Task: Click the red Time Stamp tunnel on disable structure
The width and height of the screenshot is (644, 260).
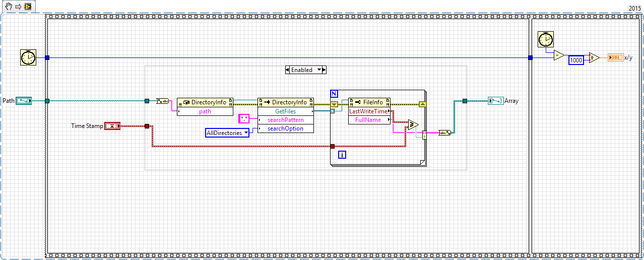Action: [x=147, y=126]
